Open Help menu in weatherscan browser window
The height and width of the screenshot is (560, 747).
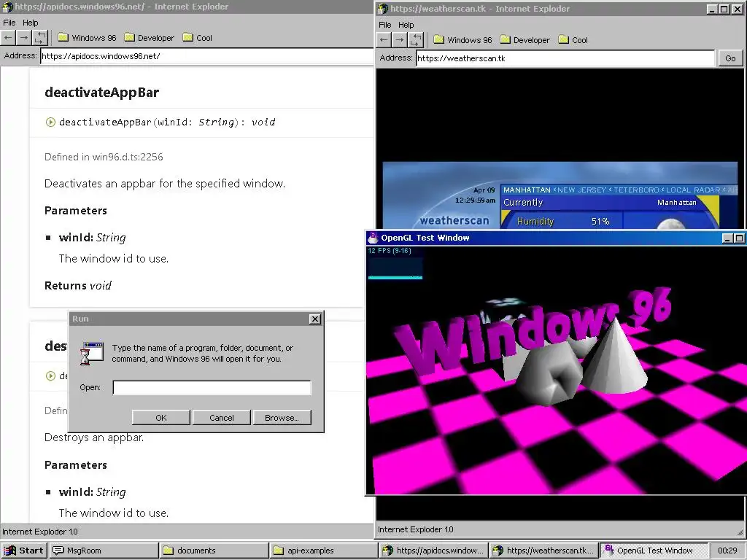(x=406, y=25)
